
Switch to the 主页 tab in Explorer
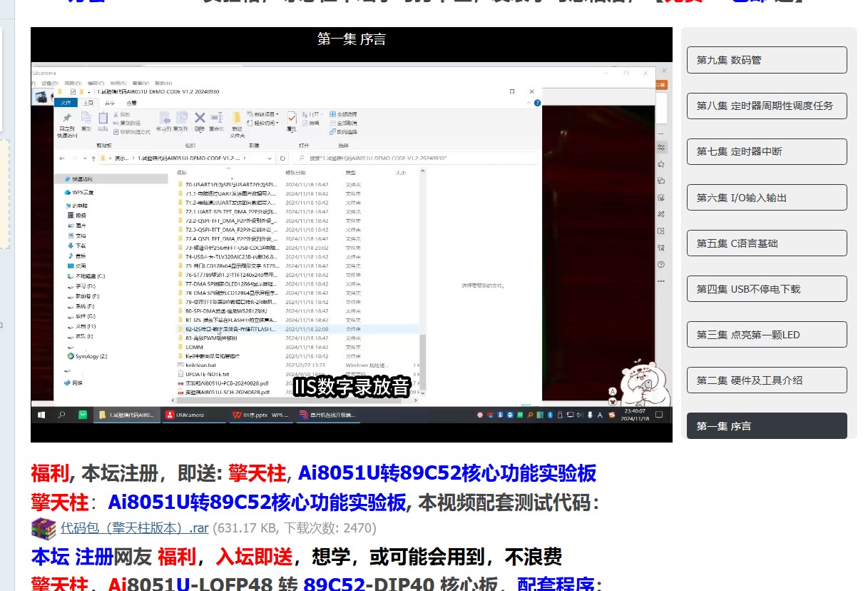coord(88,103)
